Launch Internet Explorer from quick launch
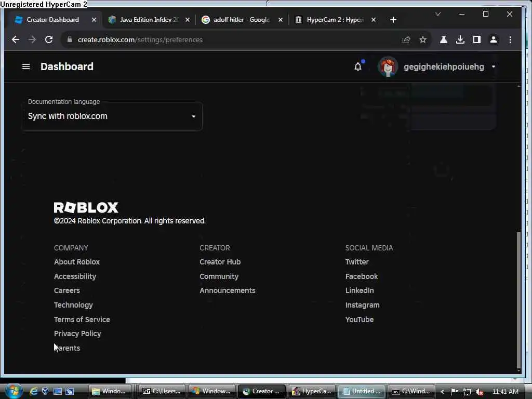This screenshot has height=399, width=532. click(33, 392)
